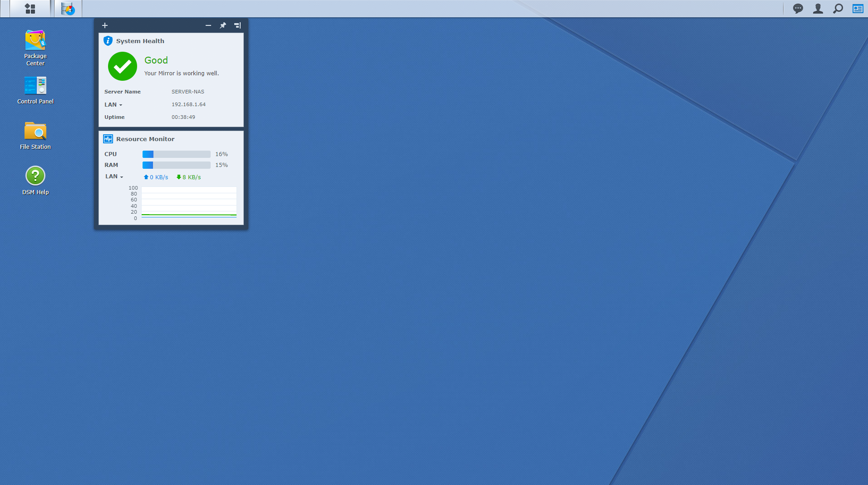This screenshot has width=868, height=485.
Task: Minimize the widget panel
Action: point(208,25)
